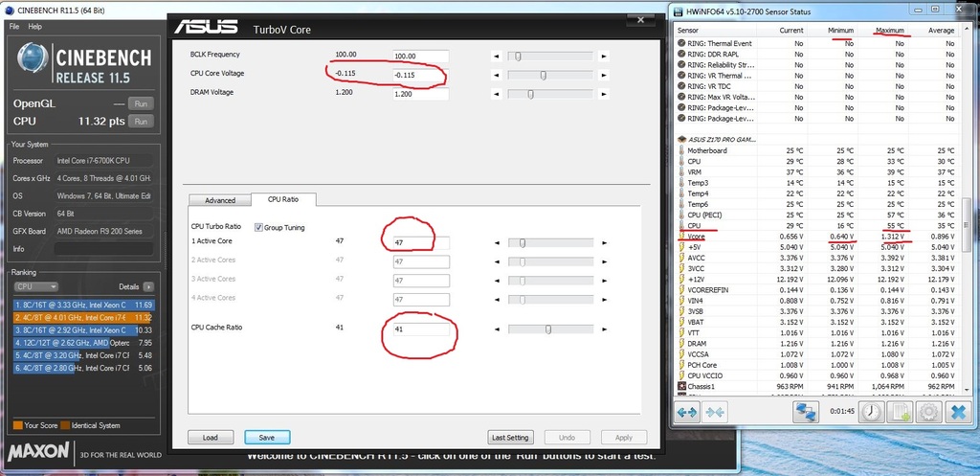980x476 pixels.
Task: Click CPU Cache Ratio increase arrow
Action: pyautogui.click(x=604, y=329)
